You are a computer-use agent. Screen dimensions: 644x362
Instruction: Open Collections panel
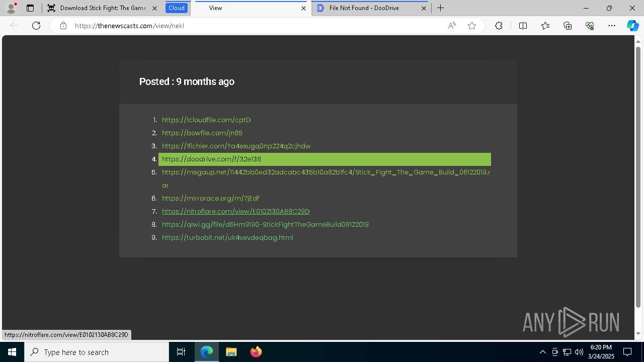[568, 26]
